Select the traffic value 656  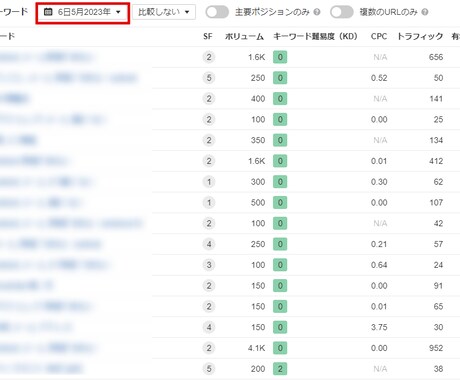[x=436, y=57]
